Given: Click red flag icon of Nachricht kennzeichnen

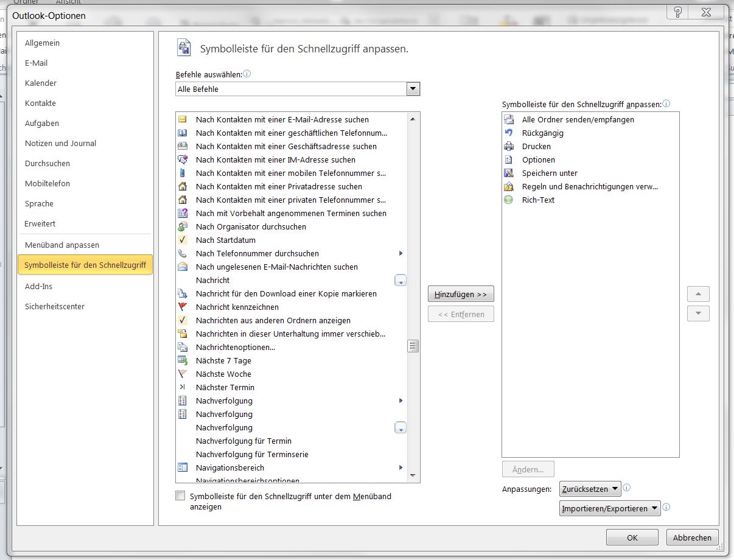Looking at the screenshot, I should tap(183, 307).
